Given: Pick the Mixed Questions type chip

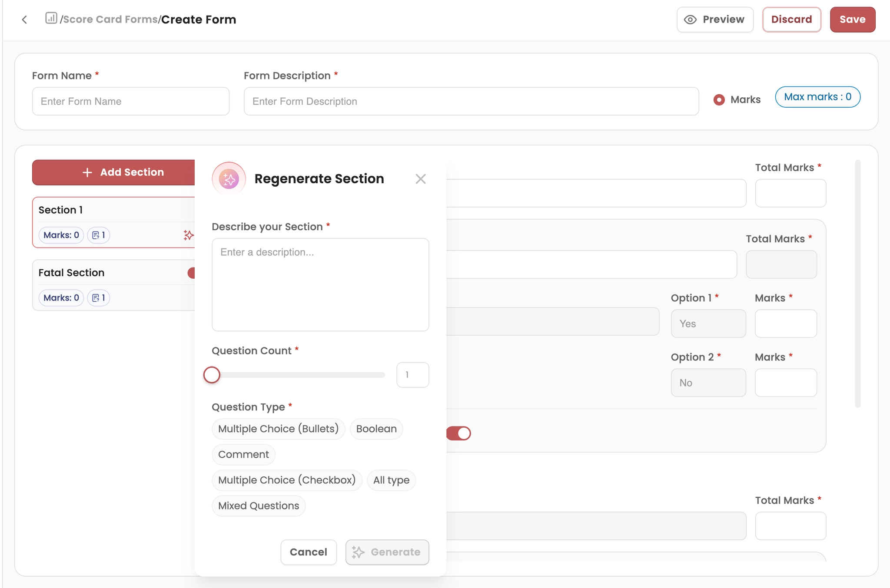Looking at the screenshot, I should (x=259, y=506).
